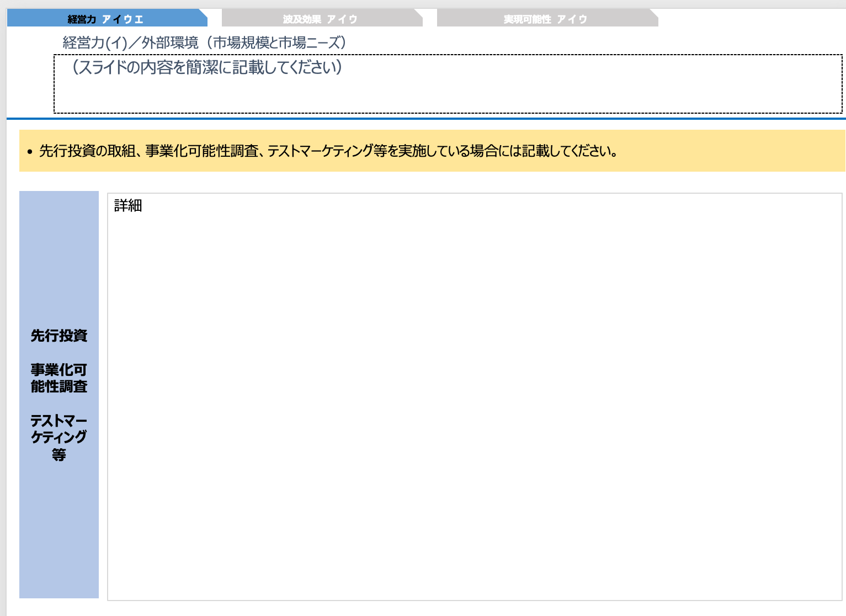Click the 先行投資 label
This screenshot has height=616, width=846.
(x=59, y=336)
